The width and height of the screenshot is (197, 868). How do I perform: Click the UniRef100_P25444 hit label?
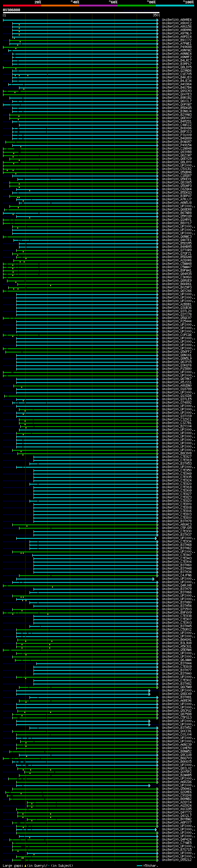176,321
